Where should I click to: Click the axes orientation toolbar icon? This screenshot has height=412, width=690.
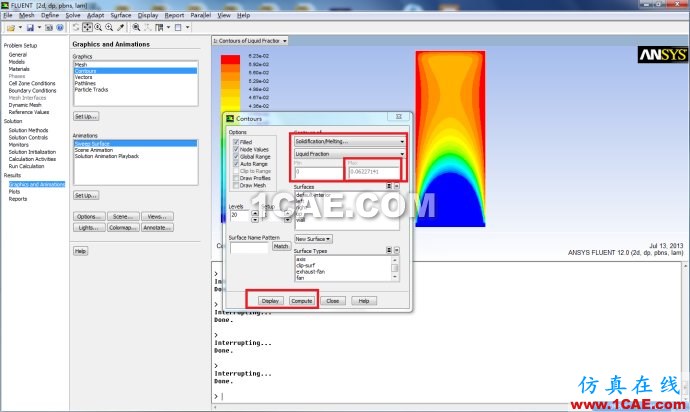(x=147, y=27)
